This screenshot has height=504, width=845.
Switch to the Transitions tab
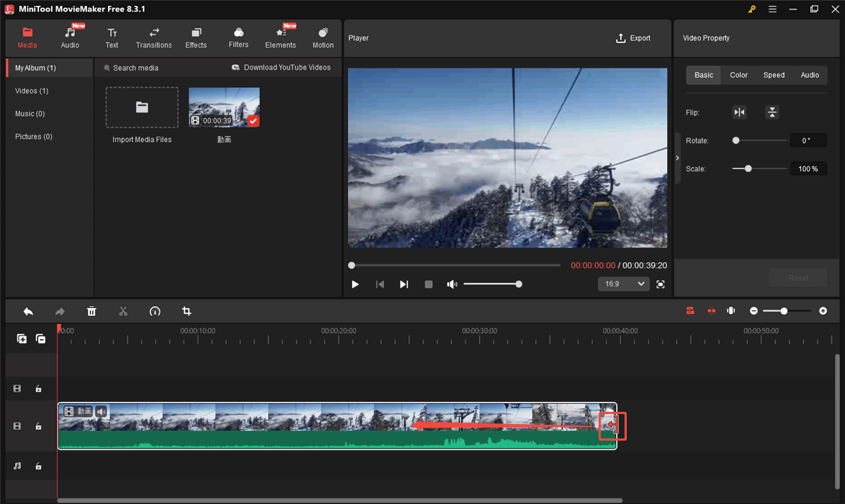(x=153, y=38)
